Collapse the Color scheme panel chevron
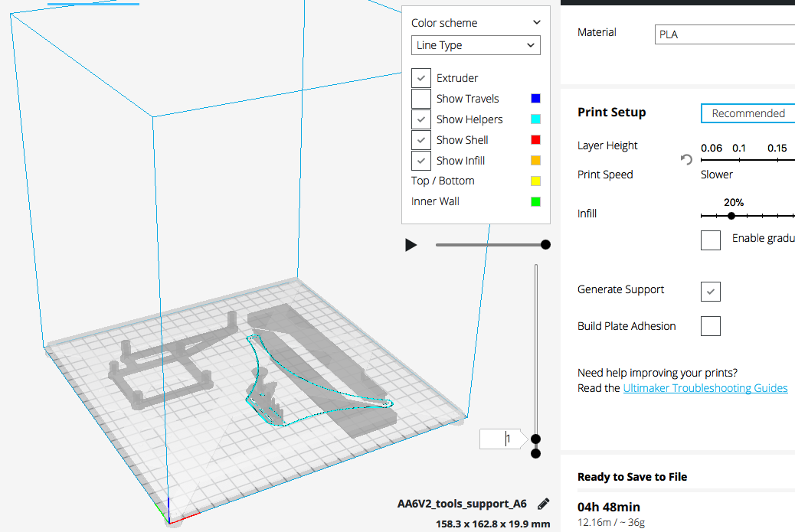Screen dimensions: 795x532 [x=536, y=23]
